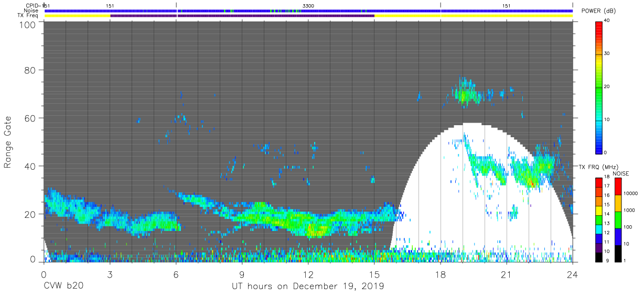Click the '30' label on POWER color bar

tap(608, 53)
